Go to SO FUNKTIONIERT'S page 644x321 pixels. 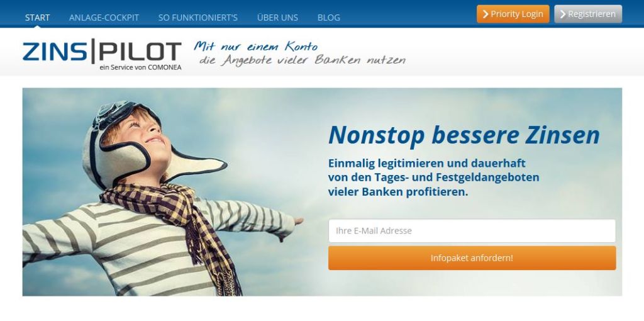point(198,18)
